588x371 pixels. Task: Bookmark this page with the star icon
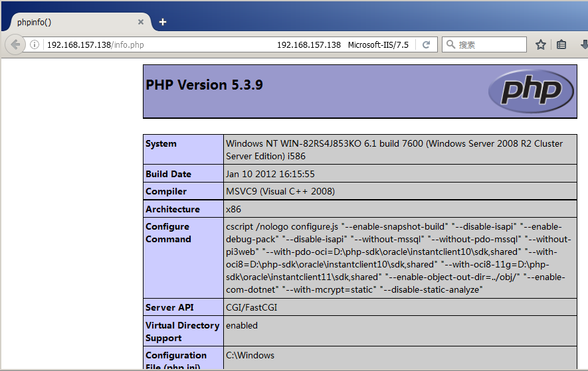540,44
